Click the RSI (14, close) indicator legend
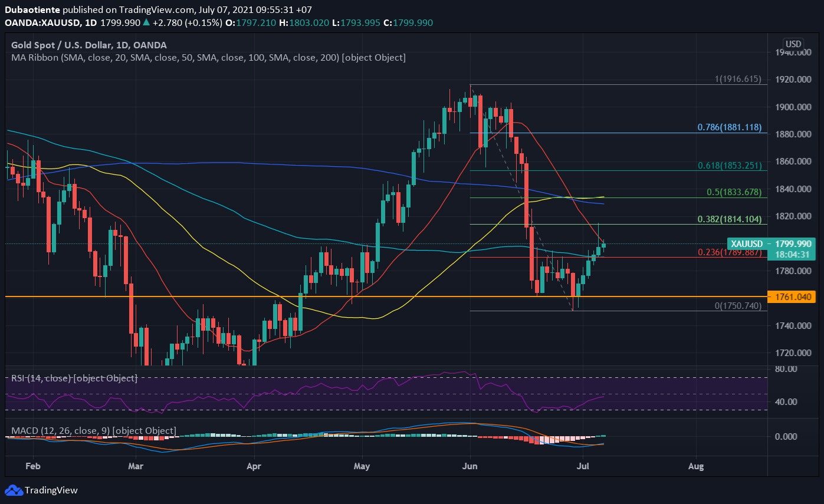The width and height of the screenshot is (824, 504). click(x=74, y=378)
